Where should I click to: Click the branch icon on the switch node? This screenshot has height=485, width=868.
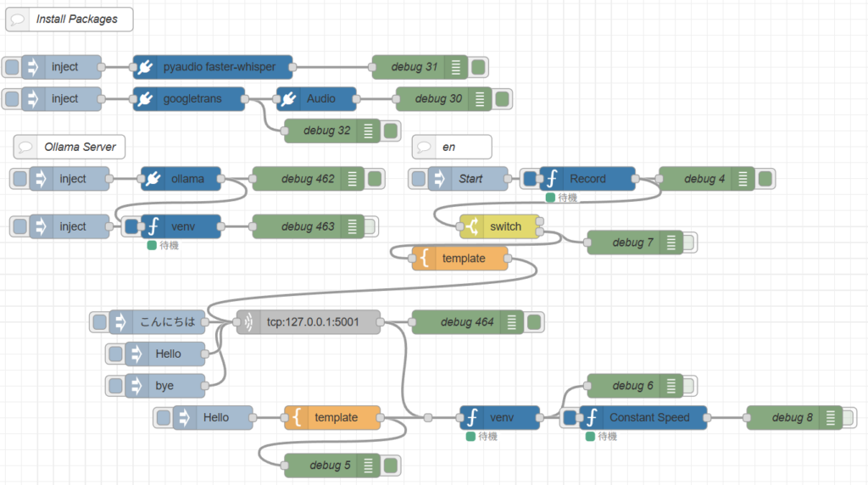(x=471, y=227)
